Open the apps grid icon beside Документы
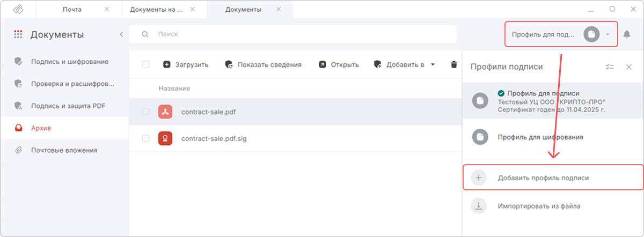 pos(18,34)
